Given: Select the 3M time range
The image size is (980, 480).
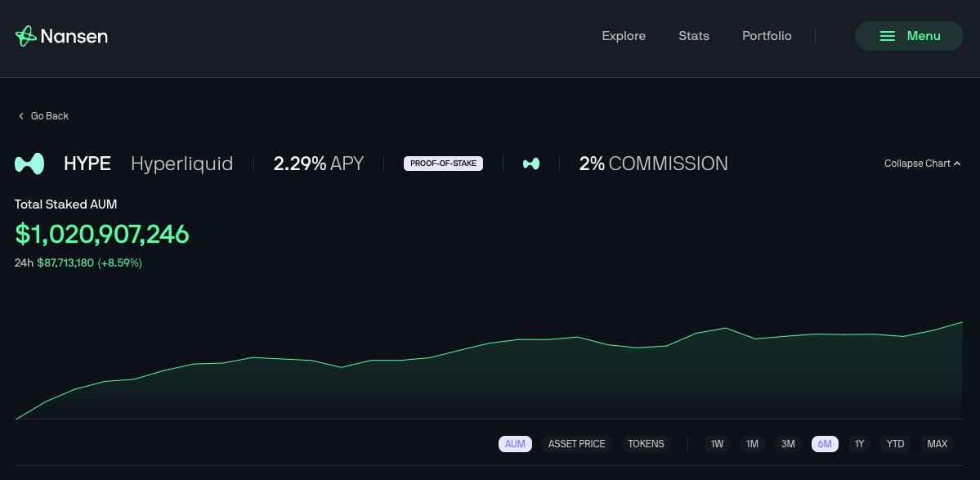Looking at the screenshot, I should pyautogui.click(x=787, y=444).
